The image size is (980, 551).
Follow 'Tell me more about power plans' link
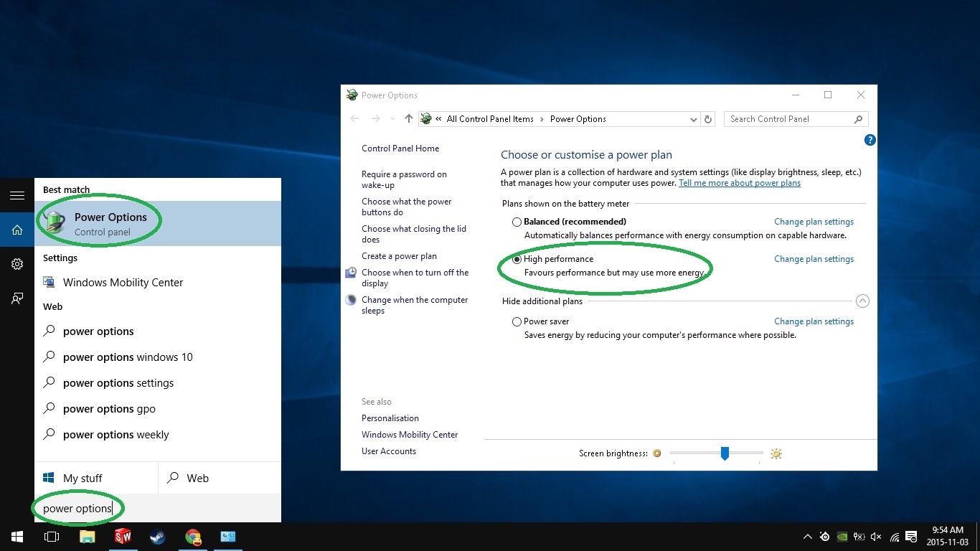[740, 183]
